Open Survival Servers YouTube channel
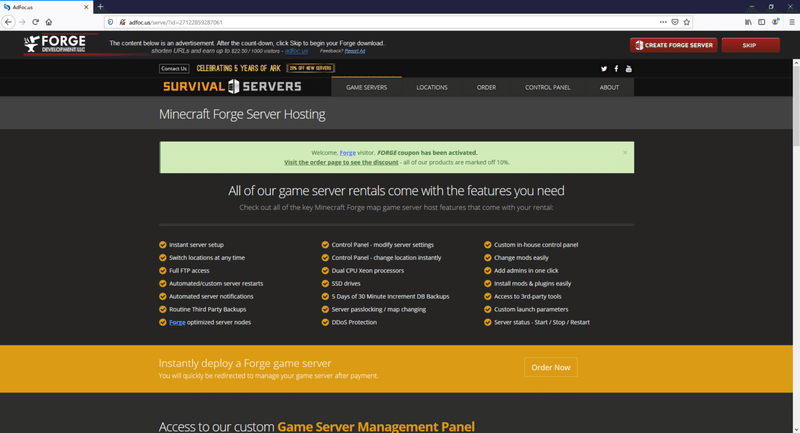Viewport: 800px width, 433px height. (x=629, y=68)
